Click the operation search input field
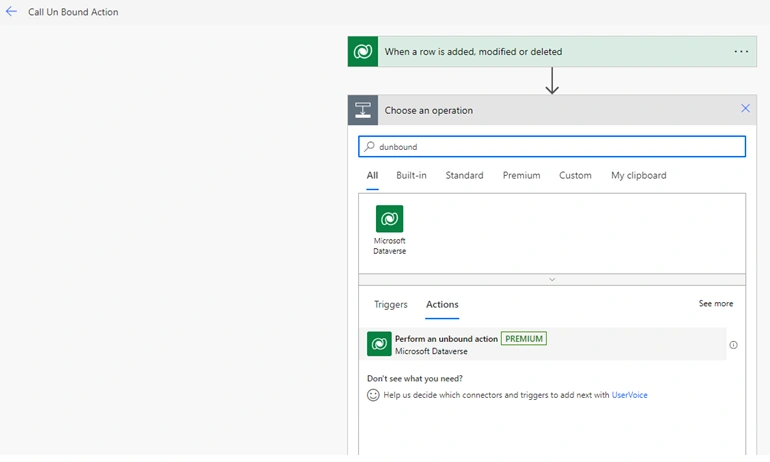 pyautogui.click(x=552, y=146)
